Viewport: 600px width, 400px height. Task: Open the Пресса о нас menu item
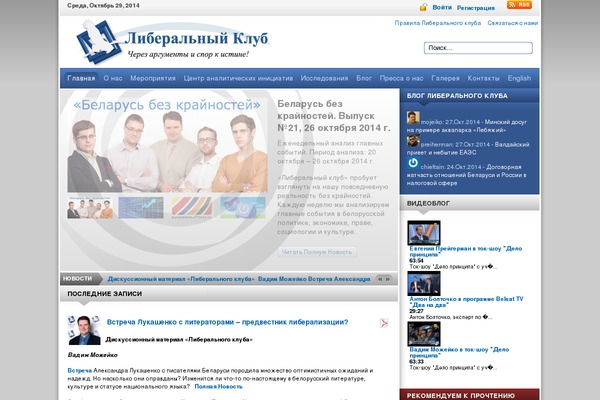(x=401, y=78)
